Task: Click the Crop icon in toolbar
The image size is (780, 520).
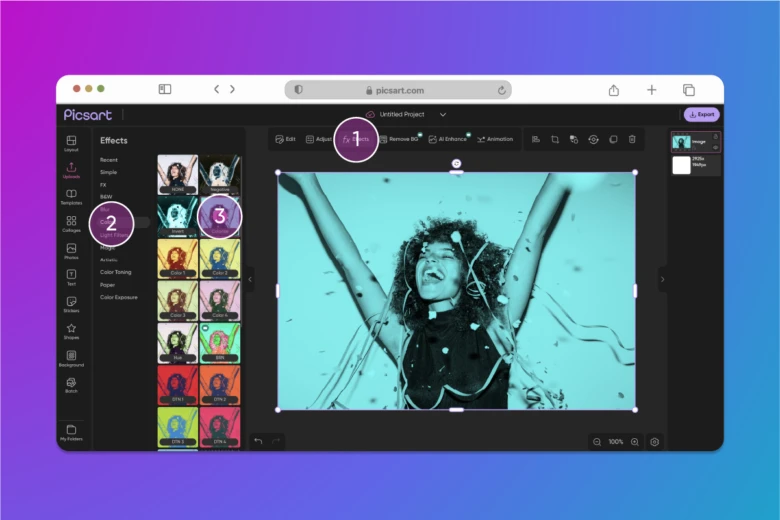Action: [x=555, y=139]
